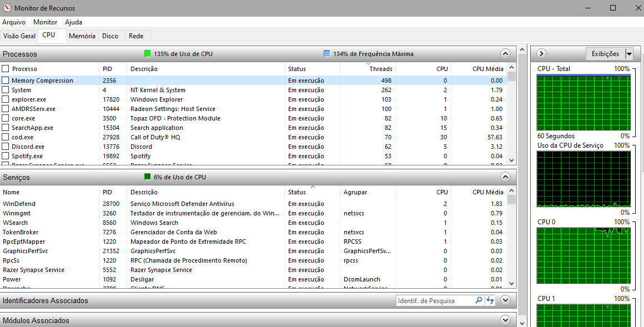The width and height of the screenshot is (644, 327).
Task: Collapse the Serviços section
Action: point(505,177)
